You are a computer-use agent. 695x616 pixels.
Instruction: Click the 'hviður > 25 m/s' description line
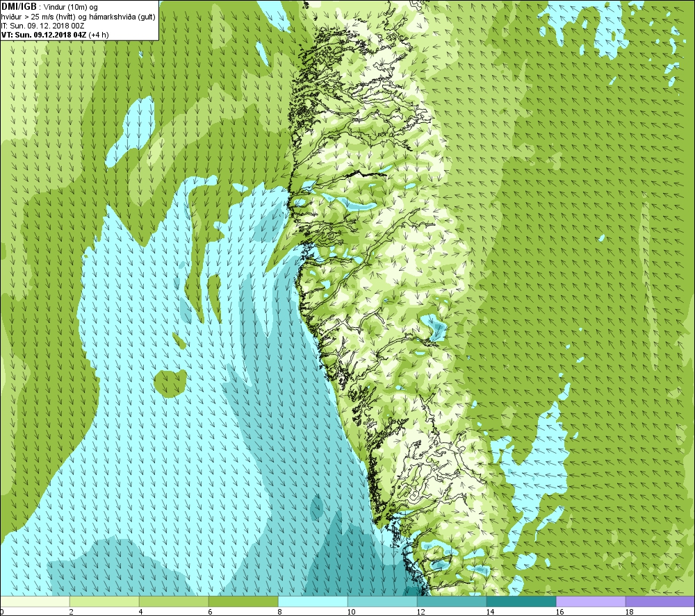[78, 17]
